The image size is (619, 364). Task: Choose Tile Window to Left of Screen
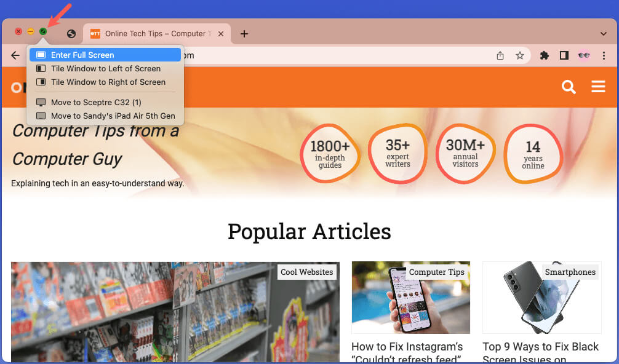(x=105, y=69)
